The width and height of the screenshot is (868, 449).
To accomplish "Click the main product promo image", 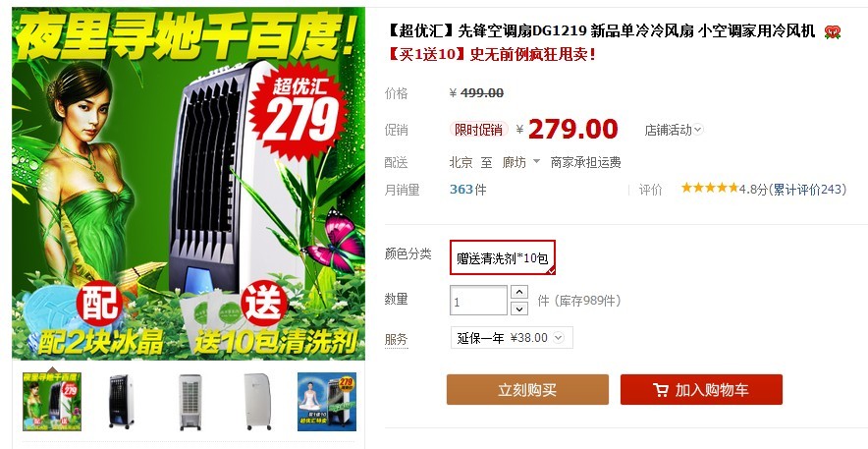I will pos(189,184).
